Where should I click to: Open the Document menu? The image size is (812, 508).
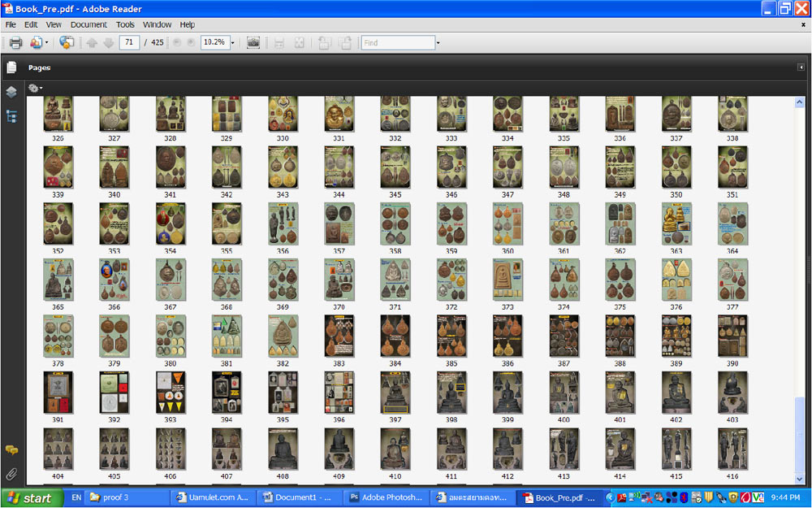[x=89, y=24]
